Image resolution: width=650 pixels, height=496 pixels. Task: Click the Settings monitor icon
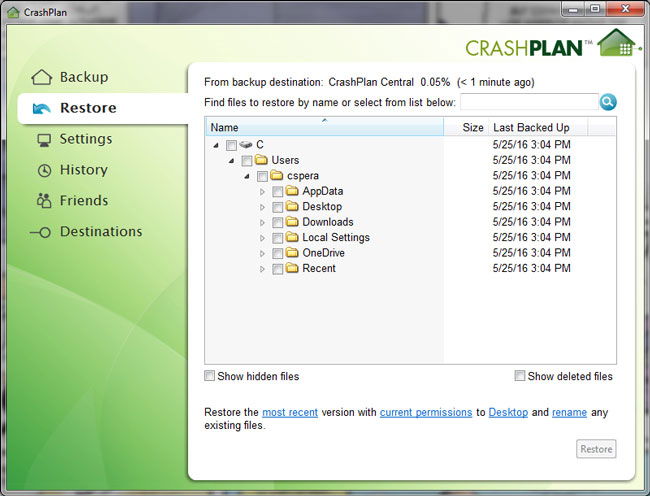point(44,140)
